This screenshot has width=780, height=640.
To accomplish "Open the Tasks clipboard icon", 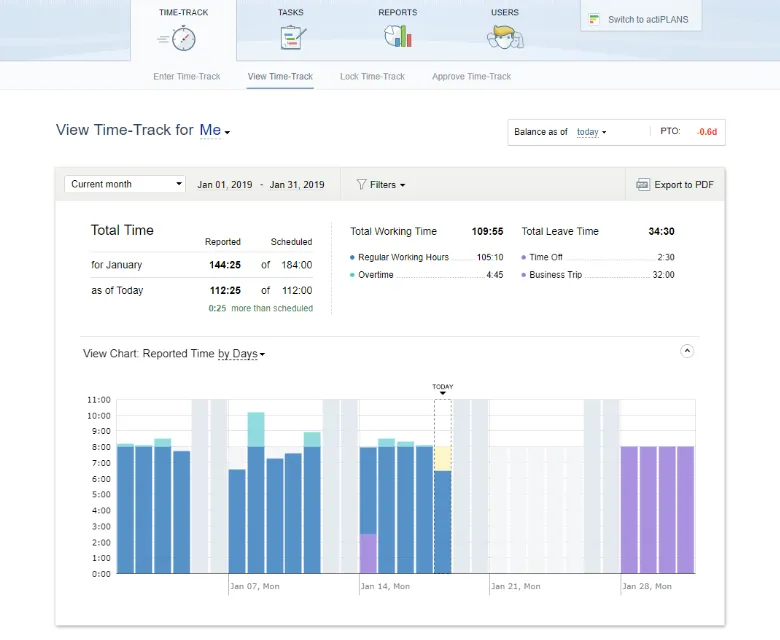I will 293,37.
